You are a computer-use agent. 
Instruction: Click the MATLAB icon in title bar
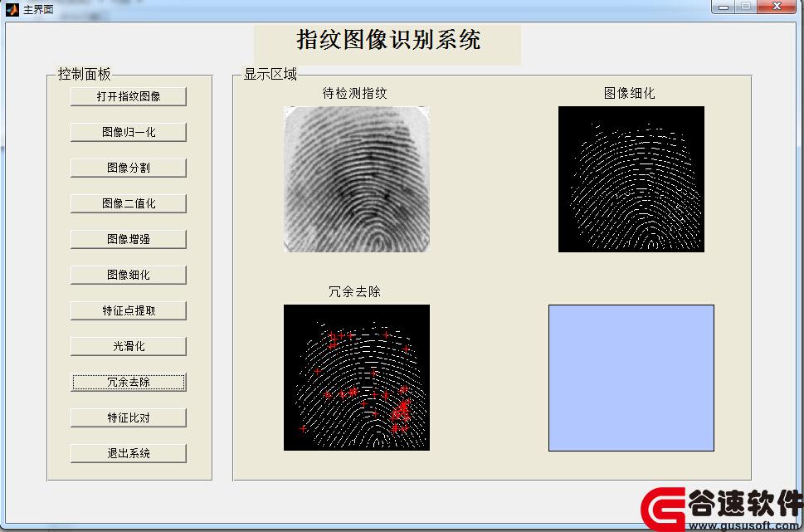coord(12,9)
